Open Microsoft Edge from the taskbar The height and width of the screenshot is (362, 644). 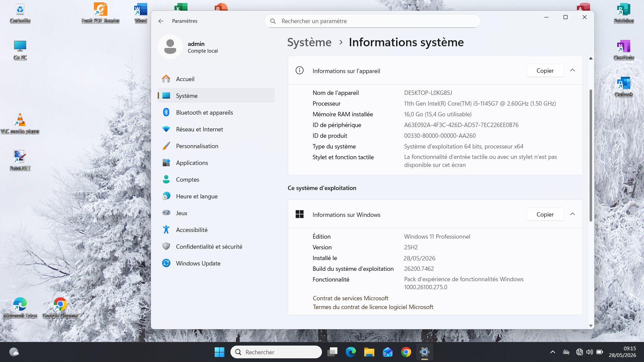[x=351, y=352]
